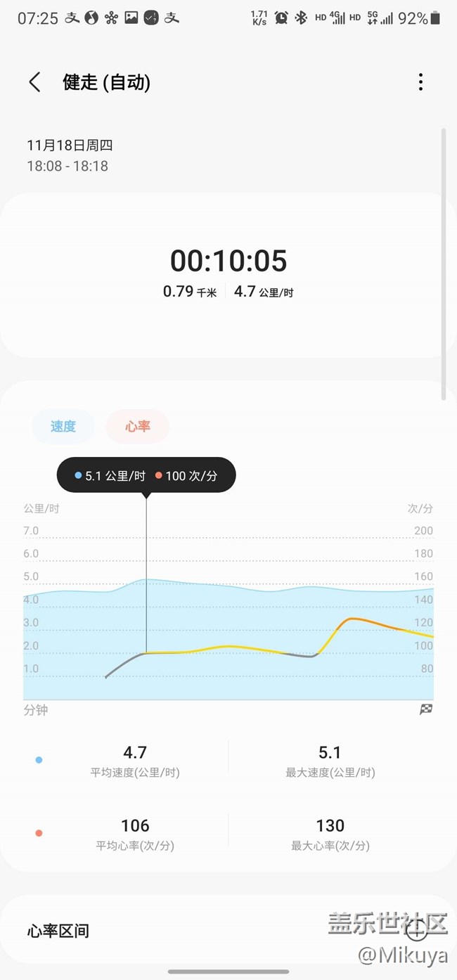The image size is (457, 980).
Task: Tap the duration 00:10:05 summary card
Action: (228, 275)
